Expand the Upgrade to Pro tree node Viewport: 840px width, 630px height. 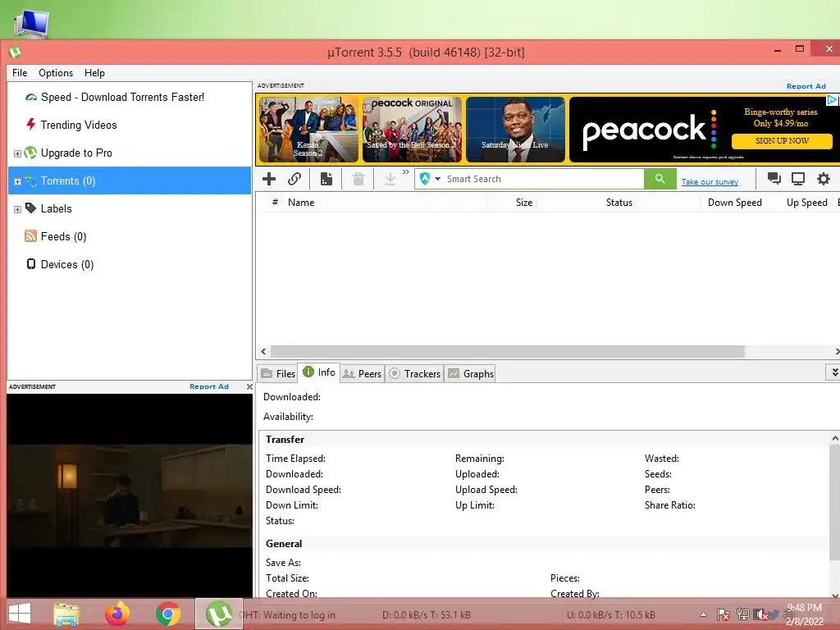(x=17, y=153)
